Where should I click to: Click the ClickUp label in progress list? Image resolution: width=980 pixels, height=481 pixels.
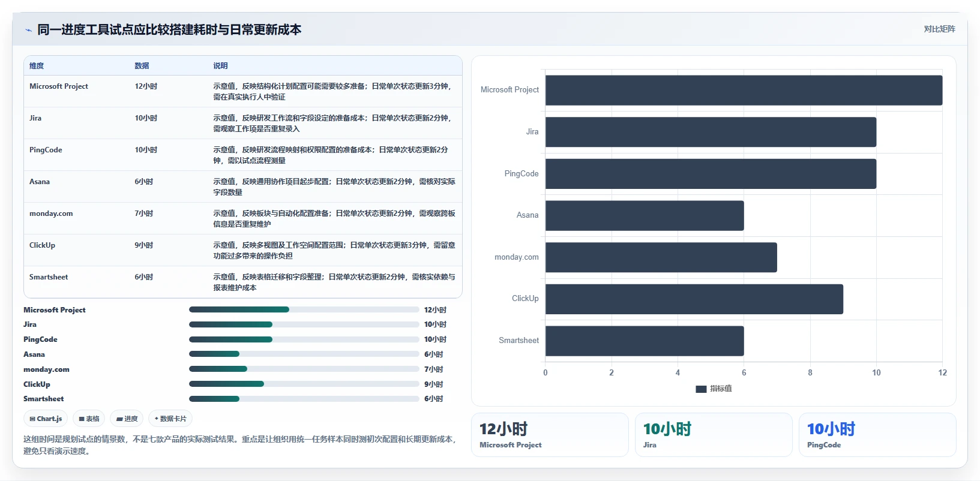coord(37,384)
